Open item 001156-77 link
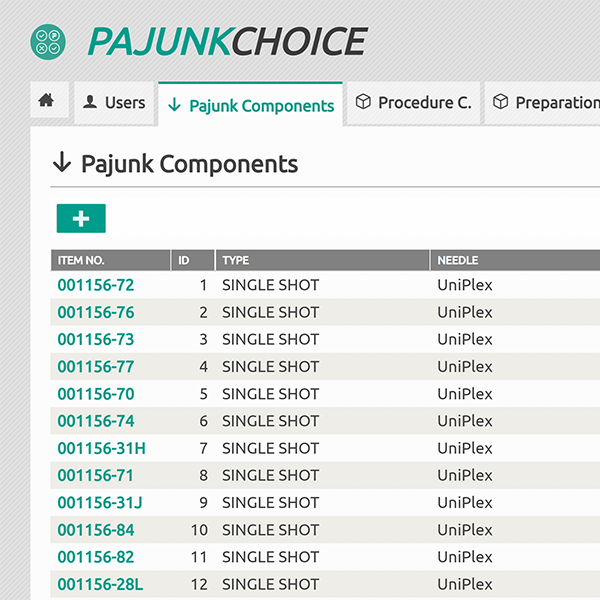The height and width of the screenshot is (600, 600). click(96, 366)
